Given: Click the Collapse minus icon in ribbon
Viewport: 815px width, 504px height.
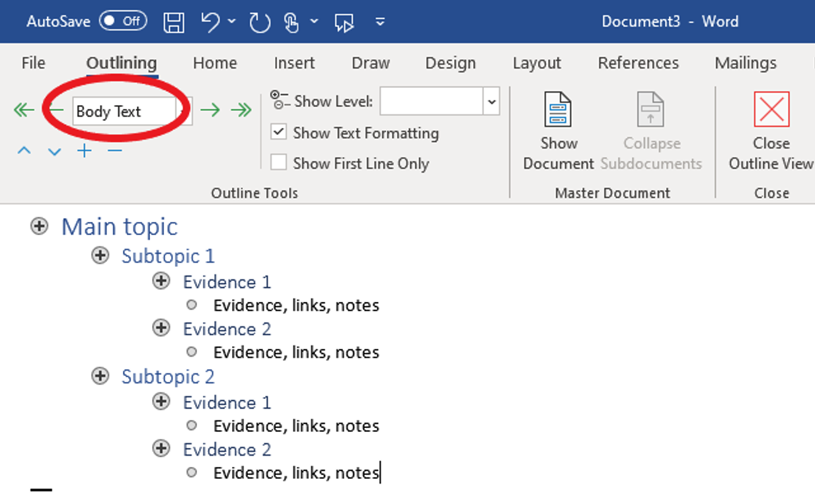Looking at the screenshot, I should click(115, 151).
